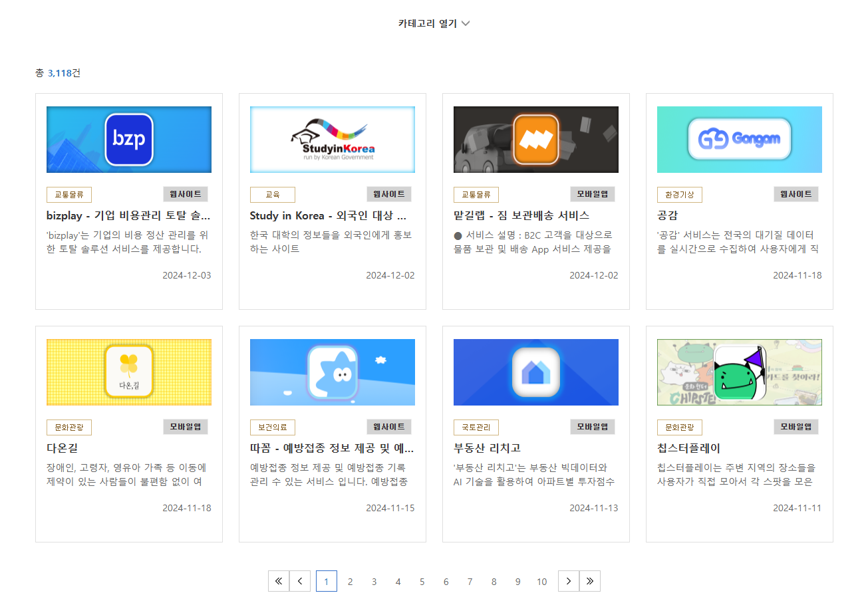Go to page 8
Viewport: 868px width, 595px height.
[494, 582]
